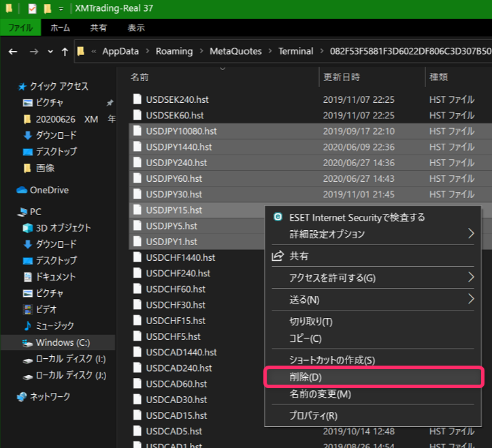Click the file icon of USDSEK240.hst
The height and width of the screenshot is (448, 492).
tap(137, 99)
